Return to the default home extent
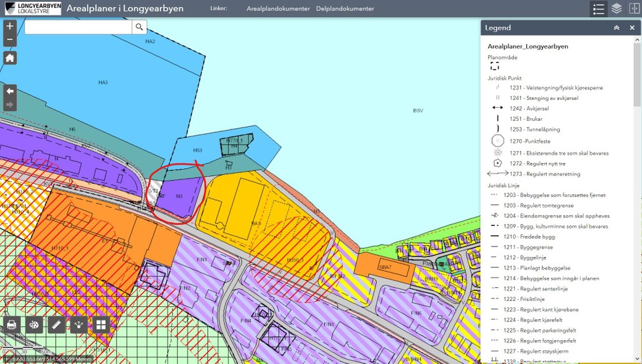Screen dimensions: 642x364 pyautogui.click(x=10, y=58)
